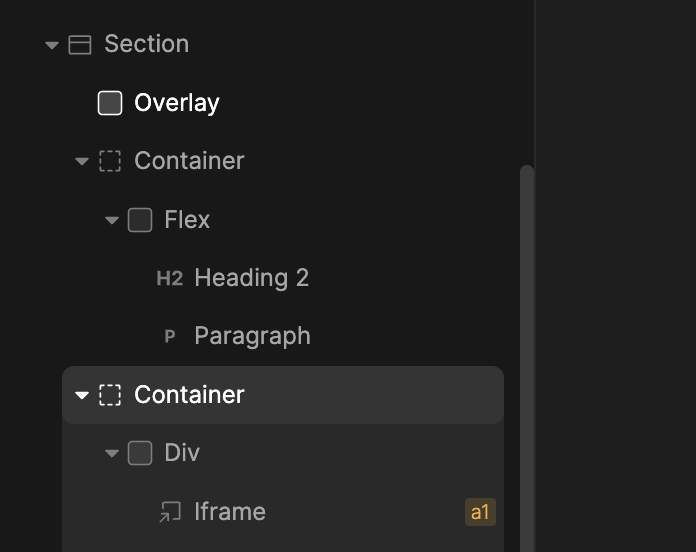Select the Overlay layer label
The image size is (696, 552).
coord(177,103)
